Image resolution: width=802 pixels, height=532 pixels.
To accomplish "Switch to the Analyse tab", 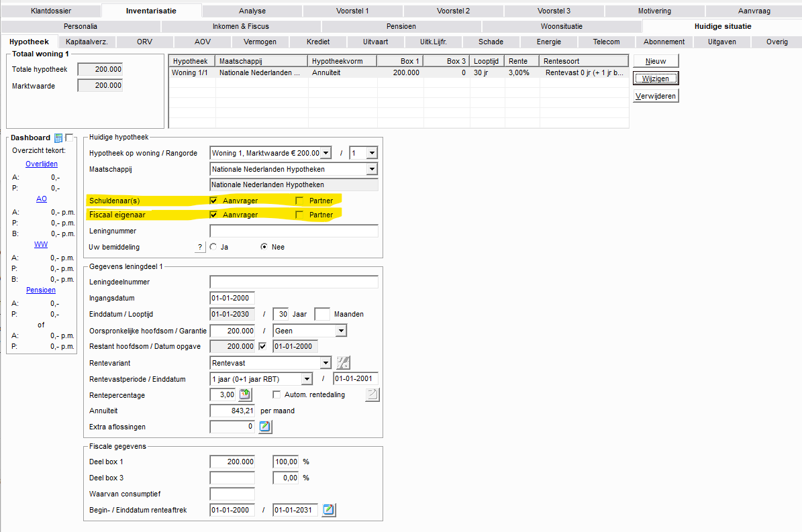I will coord(252,11).
